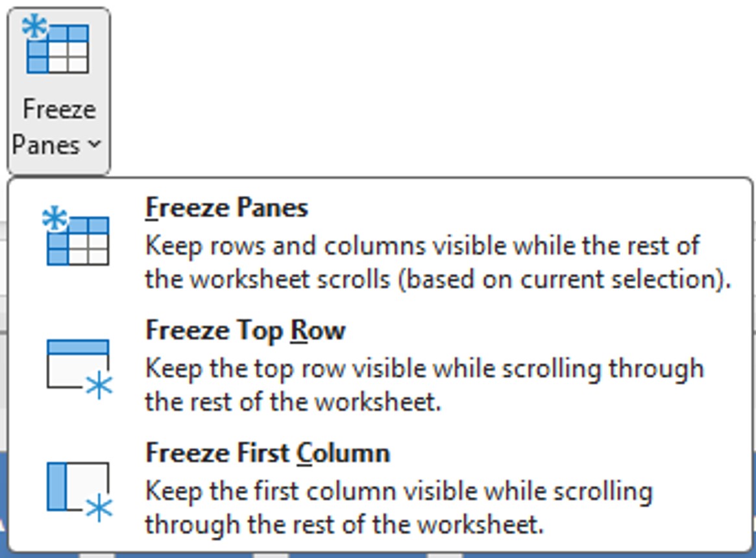The image size is (756, 558).
Task: Select the bold 'Freeze Top Row' menu title
Action: tap(245, 330)
